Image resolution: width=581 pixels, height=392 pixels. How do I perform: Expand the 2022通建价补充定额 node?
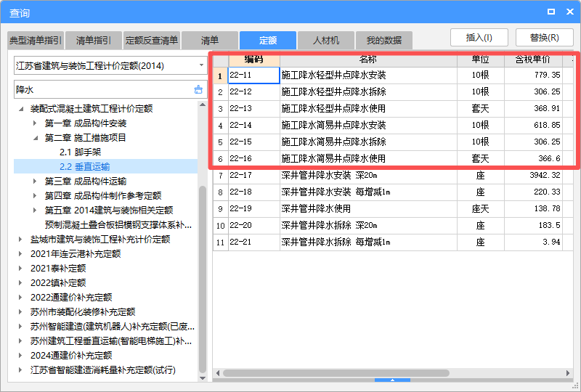pyautogui.click(x=20, y=297)
